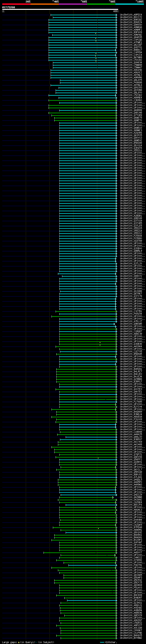
Task: Select the UniRef100_P49688 label
Action: tap(131, 82)
